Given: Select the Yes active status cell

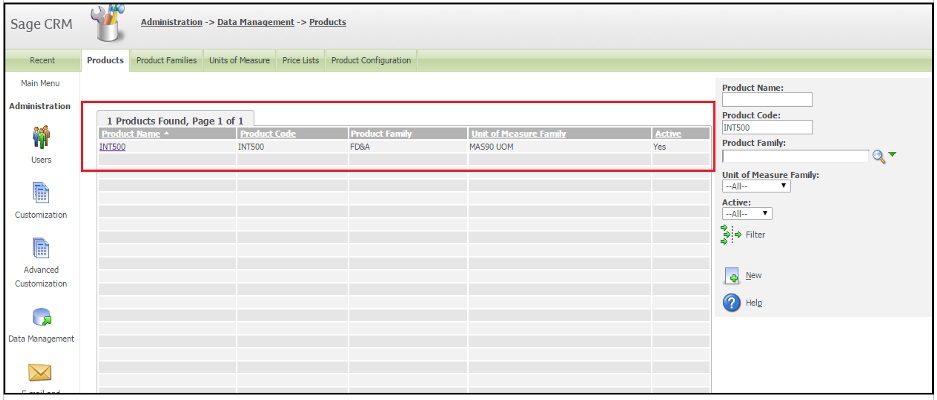Looking at the screenshot, I should (x=681, y=146).
